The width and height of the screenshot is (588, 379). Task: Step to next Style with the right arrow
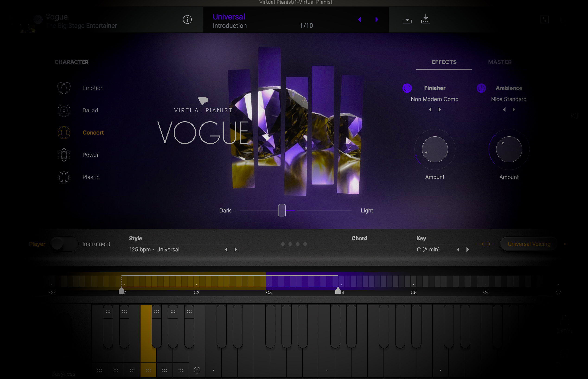[x=236, y=250]
